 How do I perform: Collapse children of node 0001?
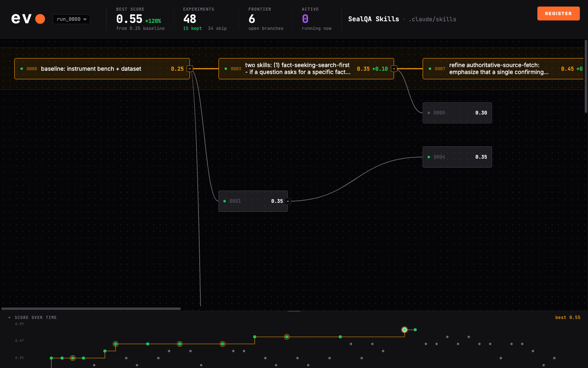point(288,201)
